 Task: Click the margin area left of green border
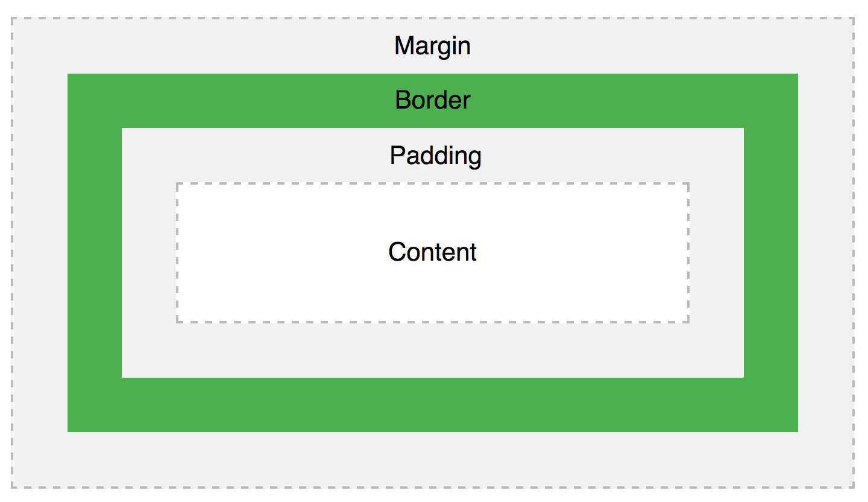point(40,253)
